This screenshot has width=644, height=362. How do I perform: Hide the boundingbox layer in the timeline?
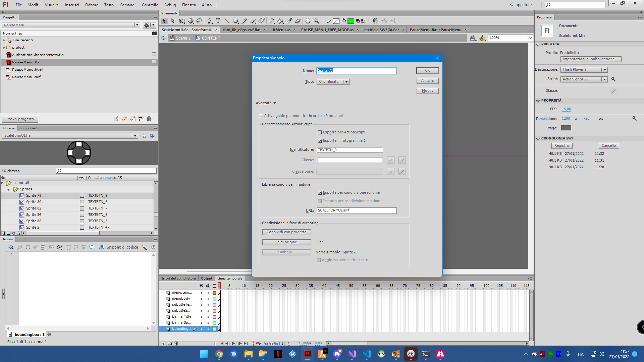pos(202,329)
